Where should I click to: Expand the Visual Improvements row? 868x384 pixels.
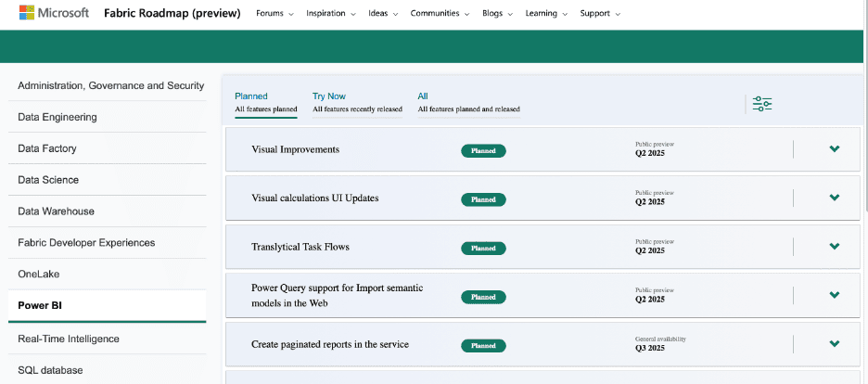tap(835, 148)
